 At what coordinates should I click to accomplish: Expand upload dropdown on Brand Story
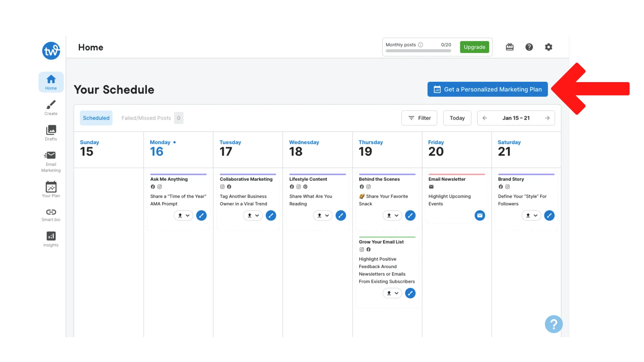click(531, 216)
